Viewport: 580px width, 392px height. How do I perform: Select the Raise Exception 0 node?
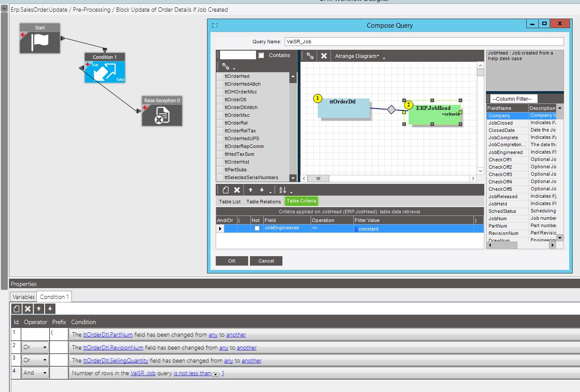pyautogui.click(x=162, y=111)
